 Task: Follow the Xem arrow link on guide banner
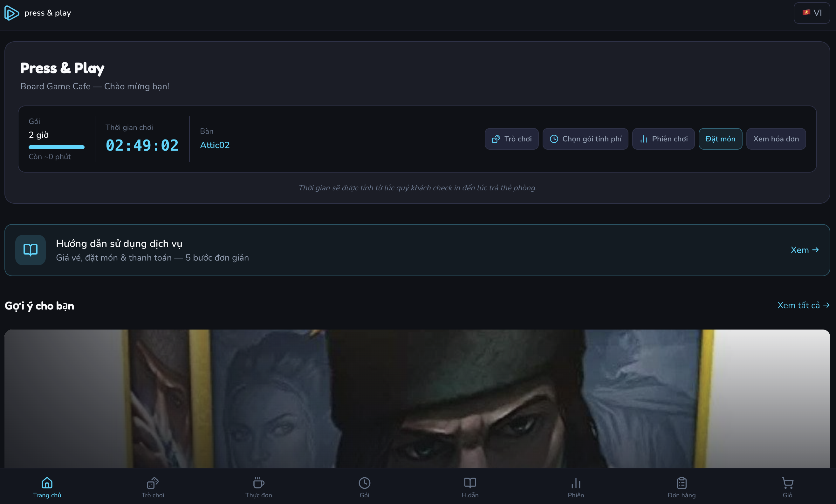tap(805, 250)
